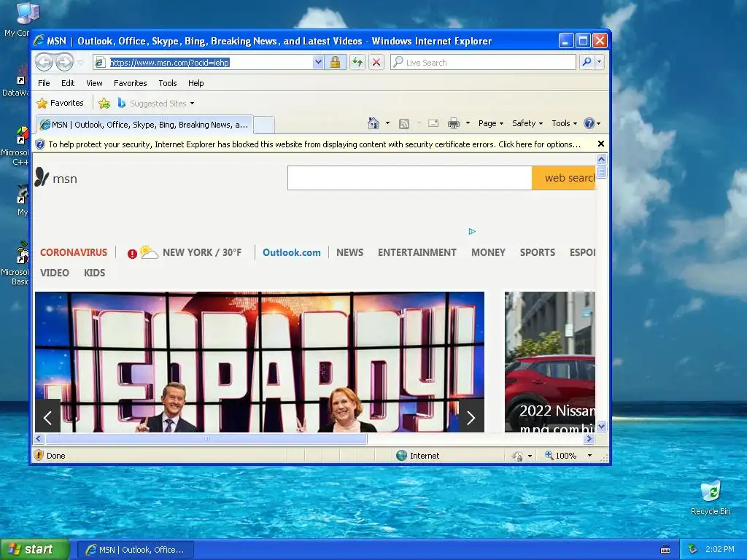Click the Internet zone globe icon

(402, 455)
